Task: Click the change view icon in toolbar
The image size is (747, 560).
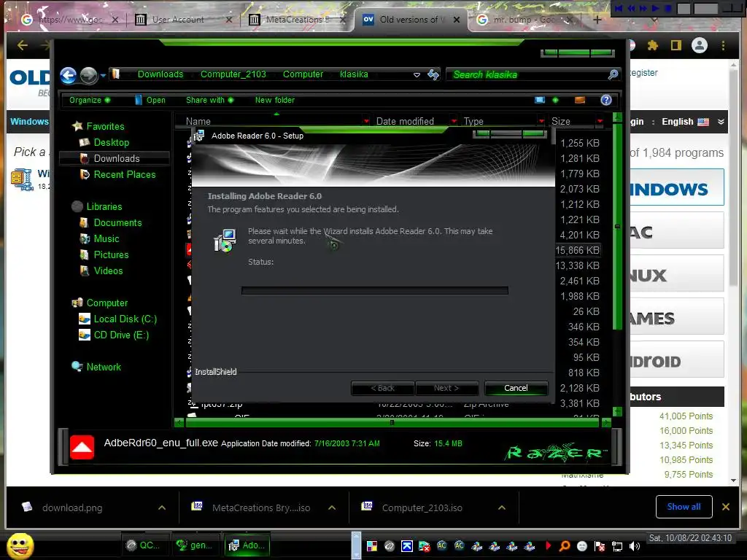Action: coord(540,100)
